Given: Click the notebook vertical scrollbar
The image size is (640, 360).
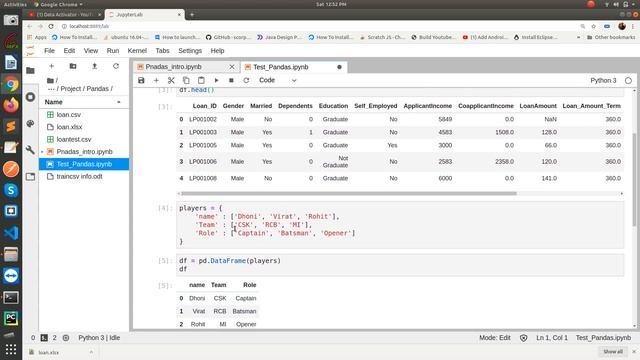Looking at the screenshot, I should [634, 180].
